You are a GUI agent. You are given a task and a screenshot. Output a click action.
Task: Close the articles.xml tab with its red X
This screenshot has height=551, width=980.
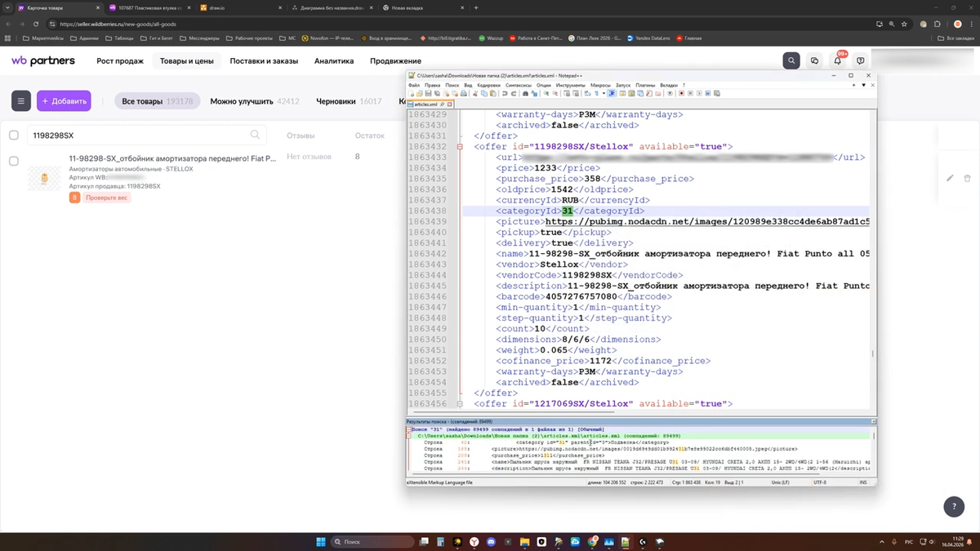click(450, 104)
